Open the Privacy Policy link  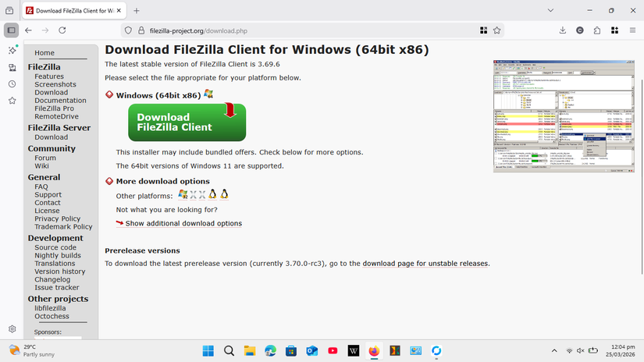[x=58, y=218]
